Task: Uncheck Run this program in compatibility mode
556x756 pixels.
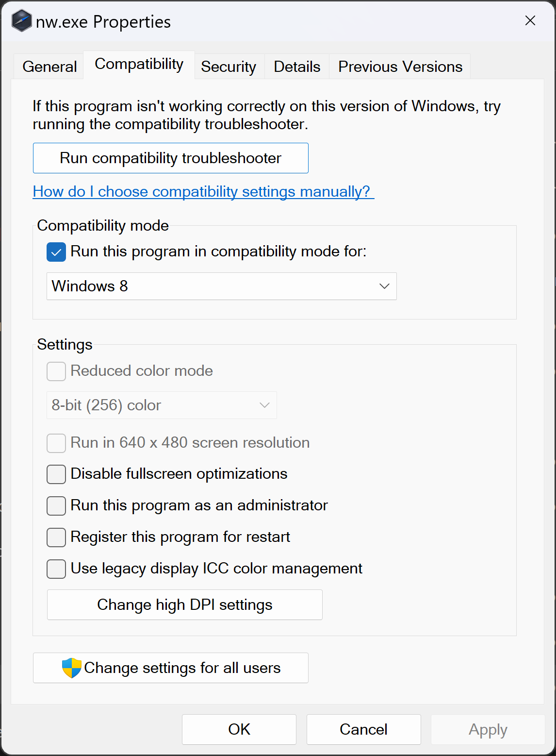Action: coord(56,252)
